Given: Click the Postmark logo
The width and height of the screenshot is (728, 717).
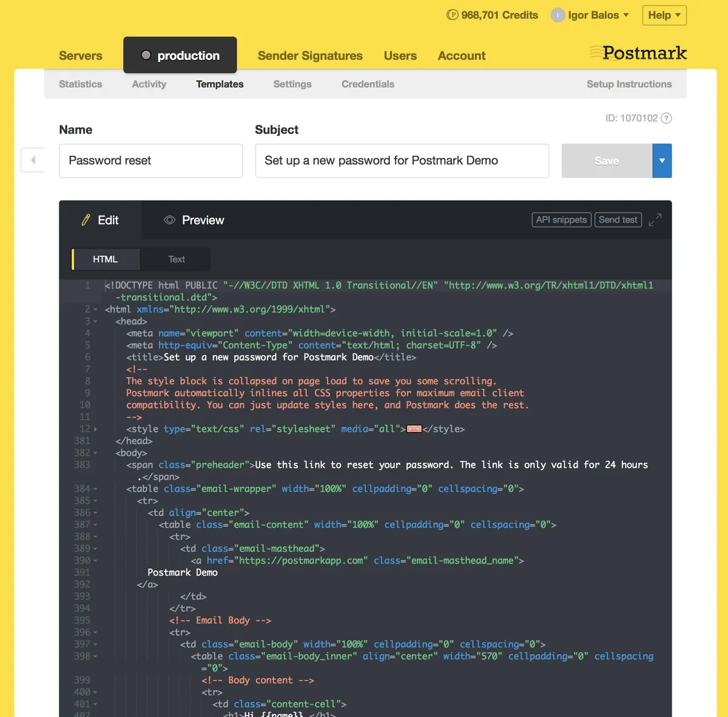Looking at the screenshot, I should tap(638, 53).
